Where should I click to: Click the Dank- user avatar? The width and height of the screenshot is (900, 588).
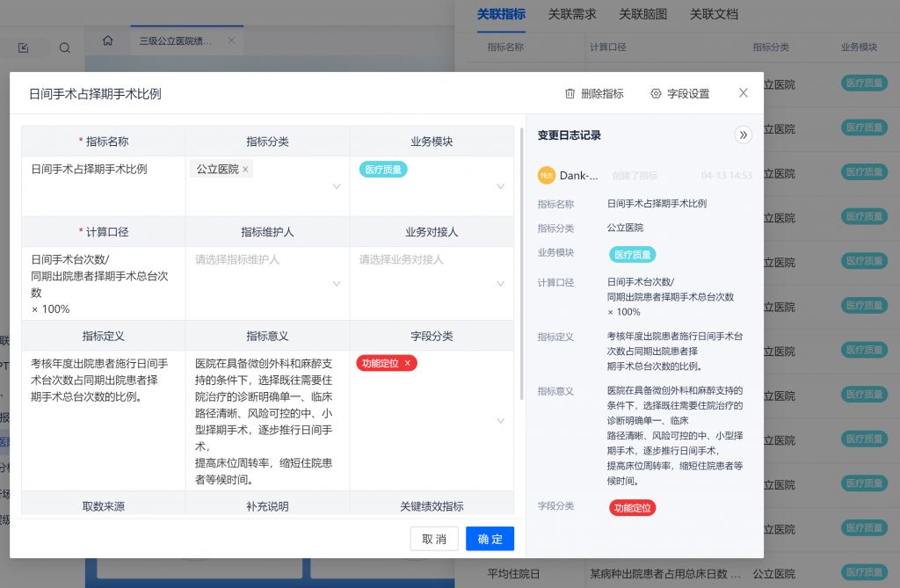click(547, 175)
